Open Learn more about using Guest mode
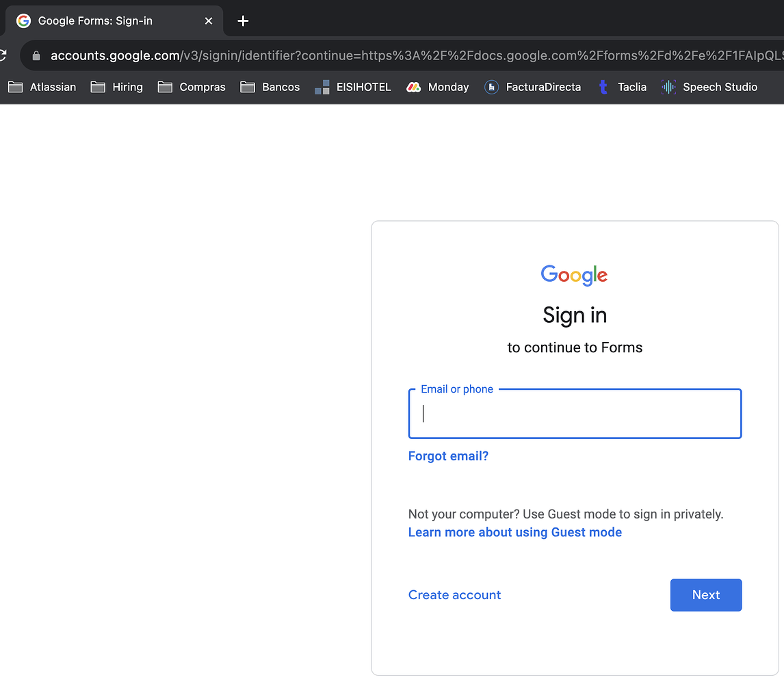This screenshot has width=784, height=684. click(x=514, y=532)
